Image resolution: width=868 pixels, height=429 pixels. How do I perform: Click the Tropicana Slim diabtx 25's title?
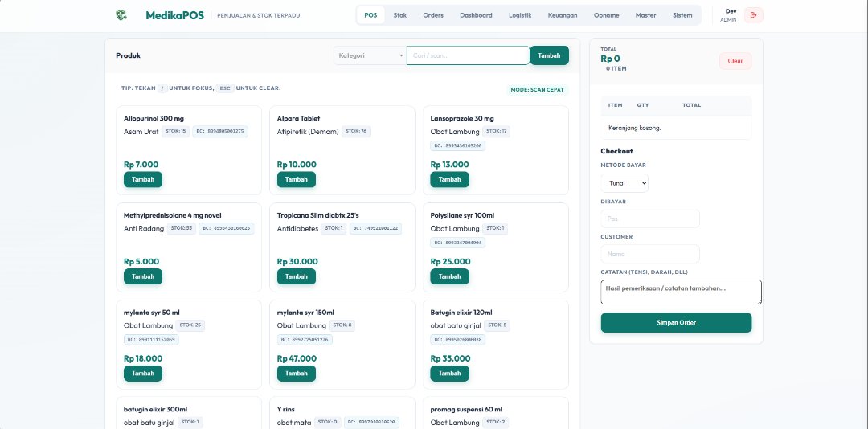tap(318, 215)
